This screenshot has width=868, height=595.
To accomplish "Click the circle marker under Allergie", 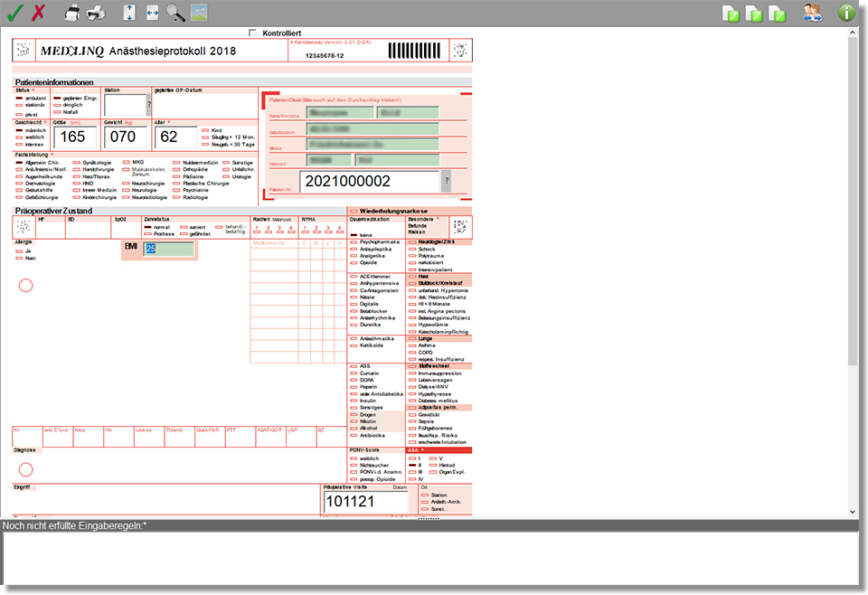I will 26,286.
